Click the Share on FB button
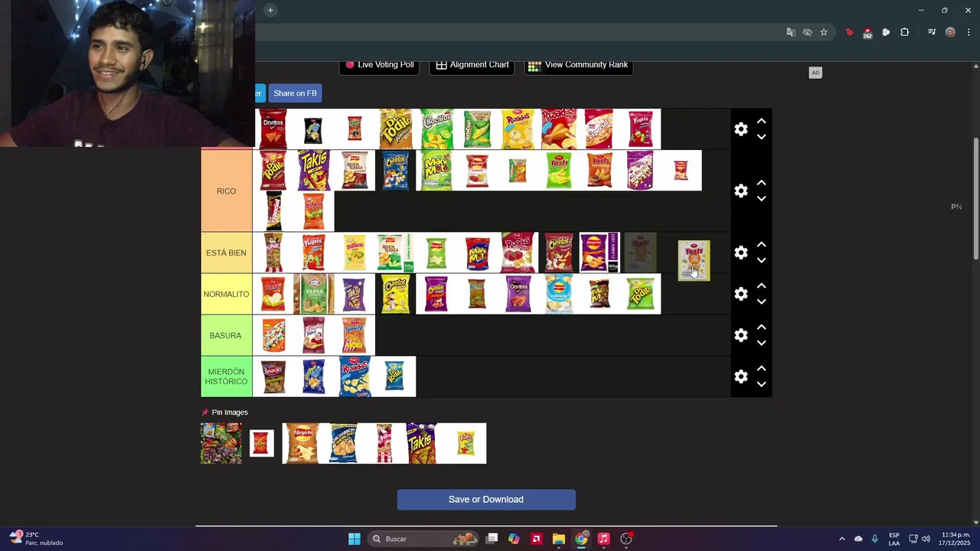Image resolution: width=980 pixels, height=551 pixels. (x=295, y=93)
